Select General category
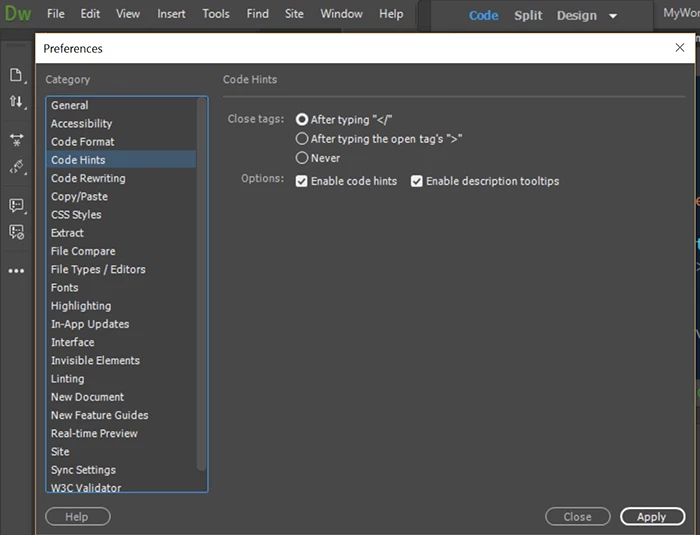This screenshot has width=700, height=535. [x=121, y=105]
